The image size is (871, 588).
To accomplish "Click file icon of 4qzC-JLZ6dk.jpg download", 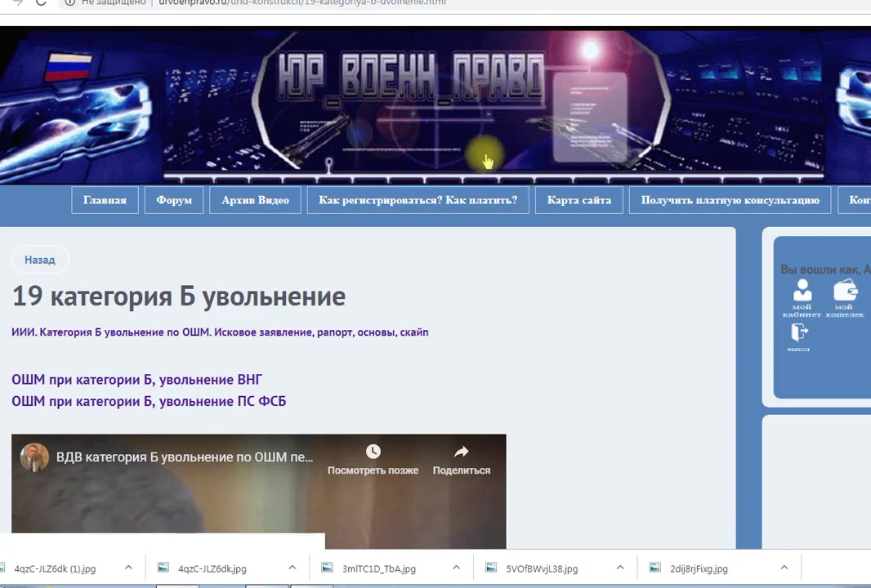I will click(x=163, y=568).
